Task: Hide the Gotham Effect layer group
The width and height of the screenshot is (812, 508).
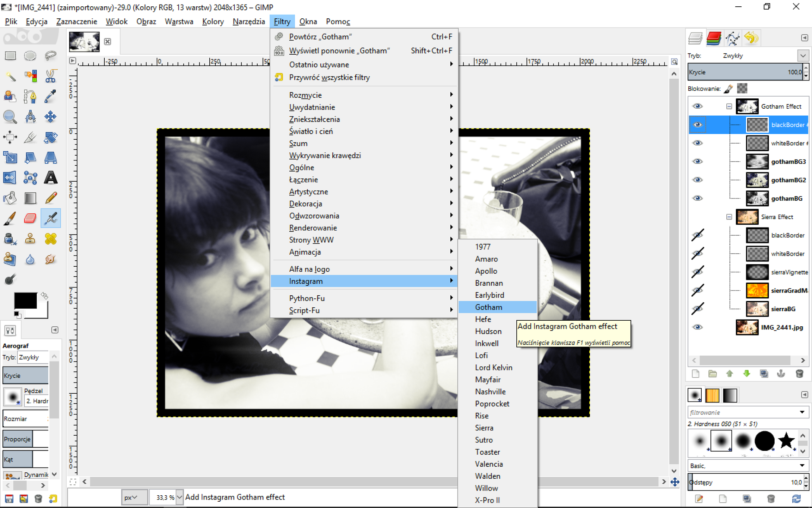Action: point(697,106)
